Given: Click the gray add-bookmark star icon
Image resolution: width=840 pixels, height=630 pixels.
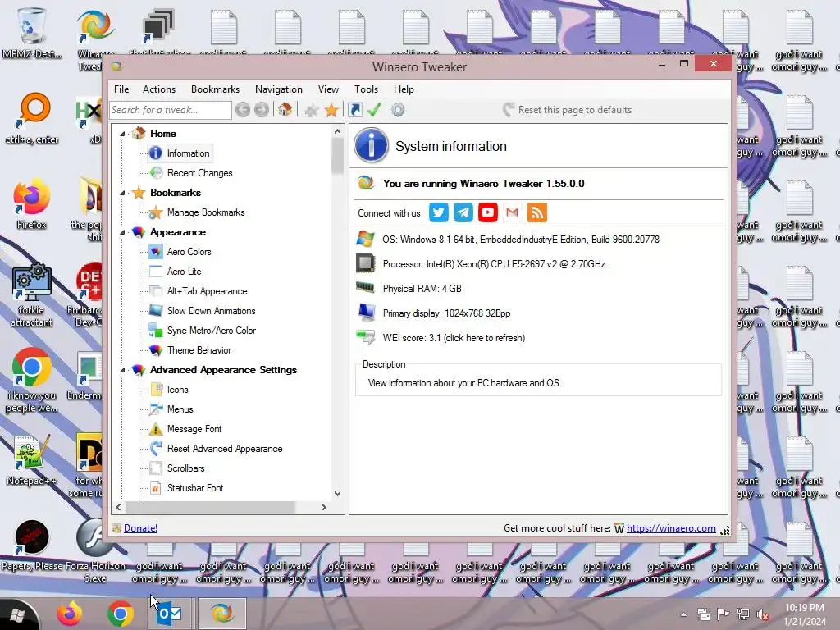Looking at the screenshot, I should (311, 111).
